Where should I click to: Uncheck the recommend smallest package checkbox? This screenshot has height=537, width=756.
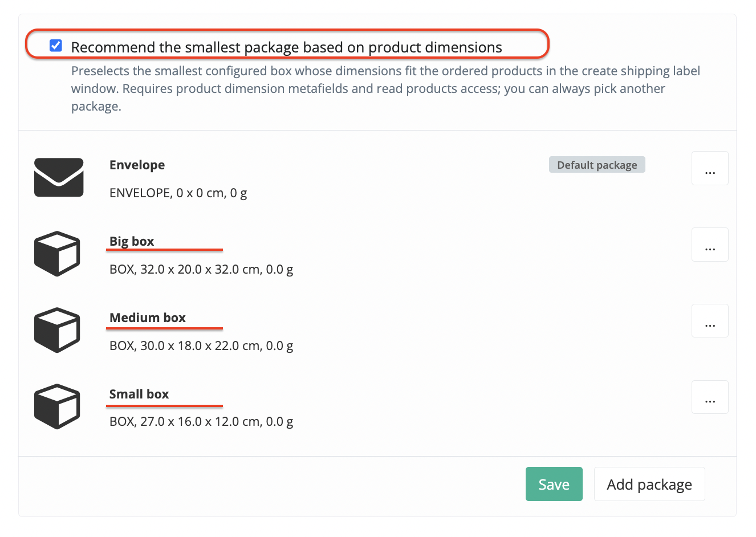point(56,46)
